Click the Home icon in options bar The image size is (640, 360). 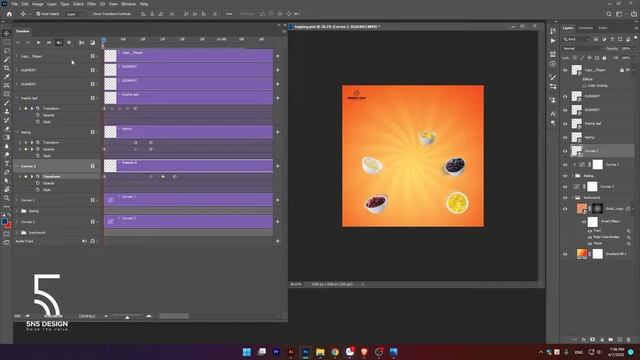tap(9, 14)
